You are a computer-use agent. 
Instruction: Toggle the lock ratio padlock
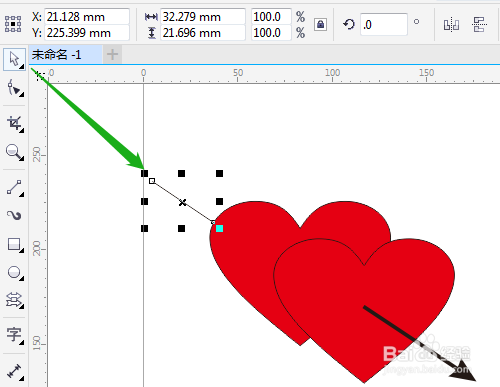tap(320, 24)
